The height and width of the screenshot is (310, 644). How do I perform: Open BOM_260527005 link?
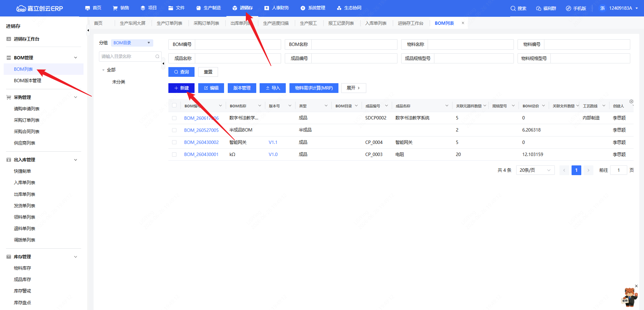201,130
